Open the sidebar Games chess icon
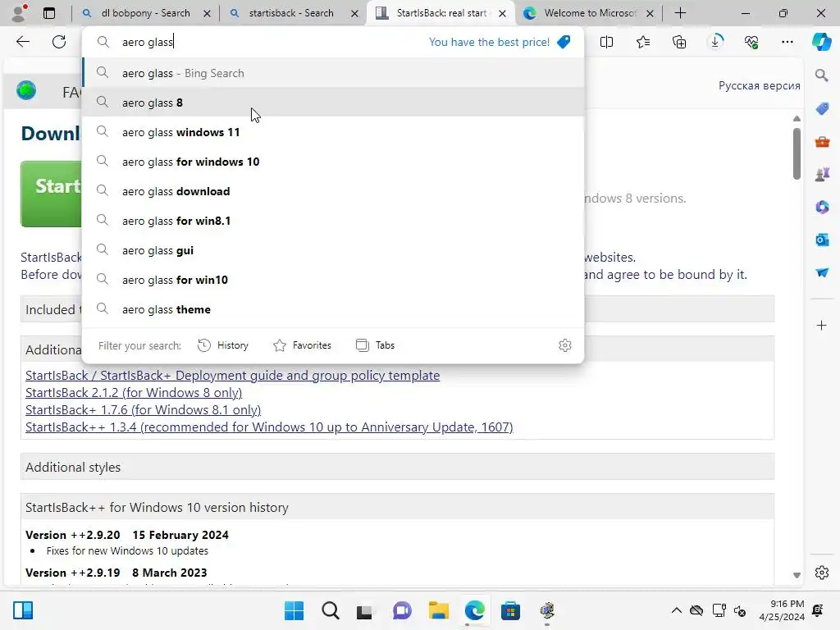 822,175
